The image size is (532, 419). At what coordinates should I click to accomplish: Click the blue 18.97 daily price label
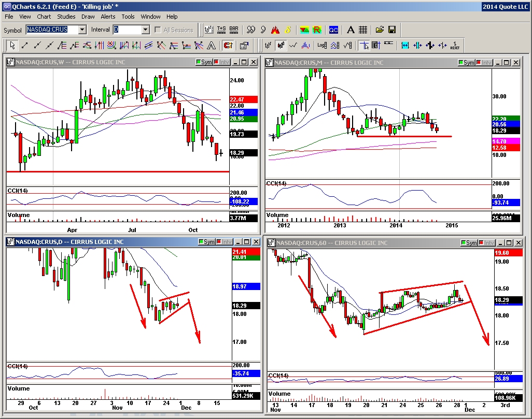coord(246,286)
